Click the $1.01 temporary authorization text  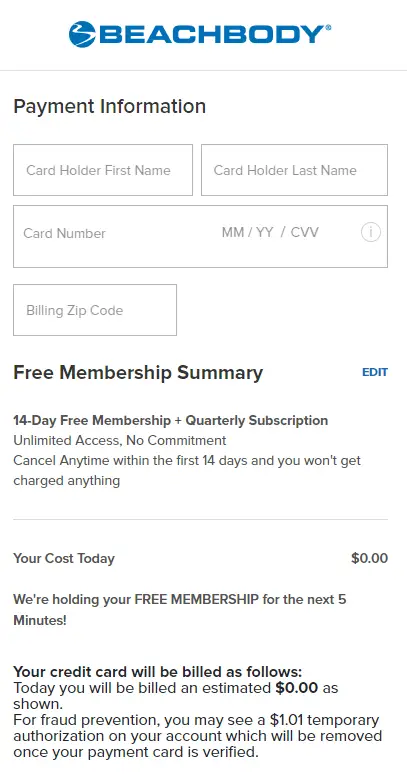click(198, 735)
